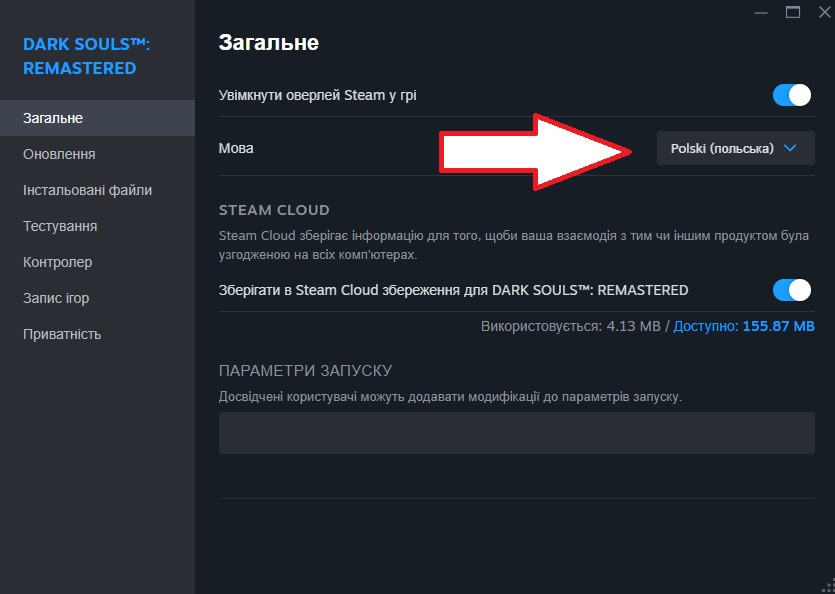Switch to the Контролер section

[97, 262]
